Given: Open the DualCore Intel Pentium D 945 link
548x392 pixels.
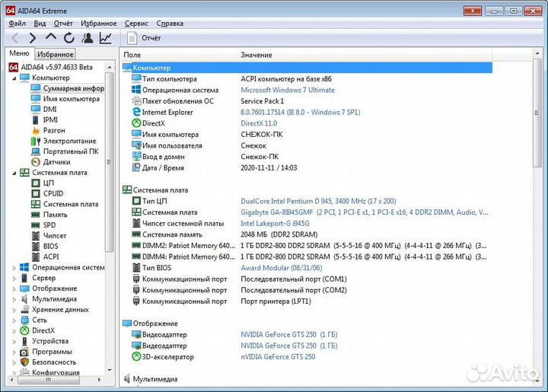Looking at the screenshot, I should (x=318, y=201).
